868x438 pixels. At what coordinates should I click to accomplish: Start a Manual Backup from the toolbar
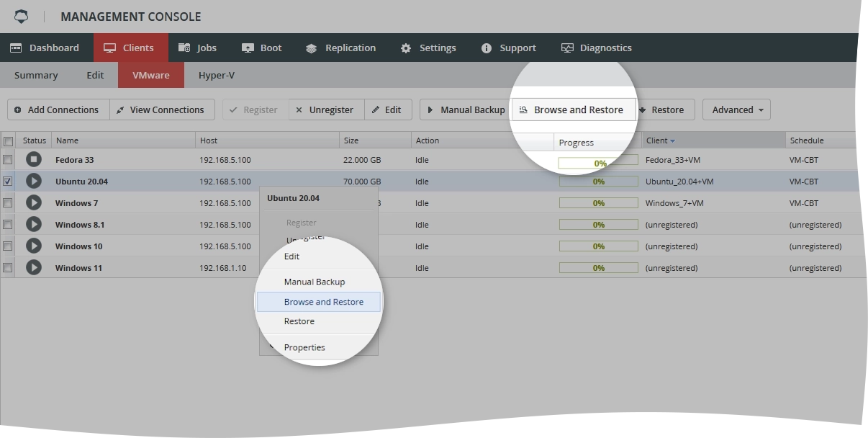(x=466, y=109)
